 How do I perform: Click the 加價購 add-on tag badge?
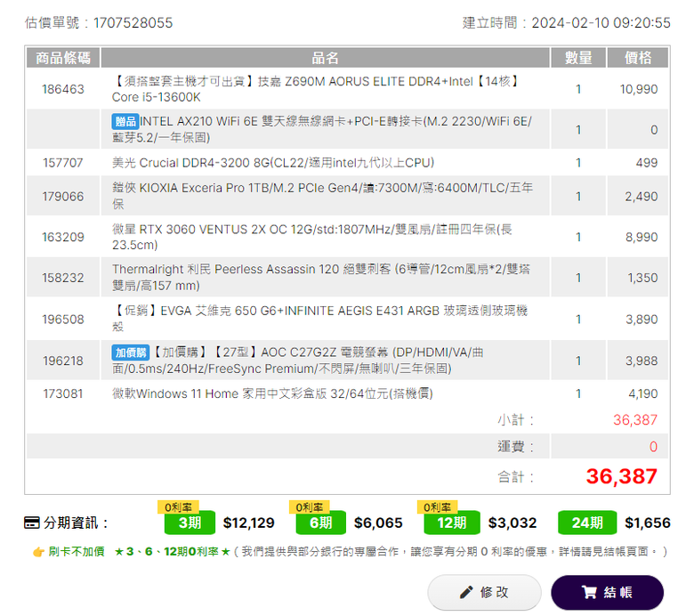pyautogui.click(x=131, y=353)
